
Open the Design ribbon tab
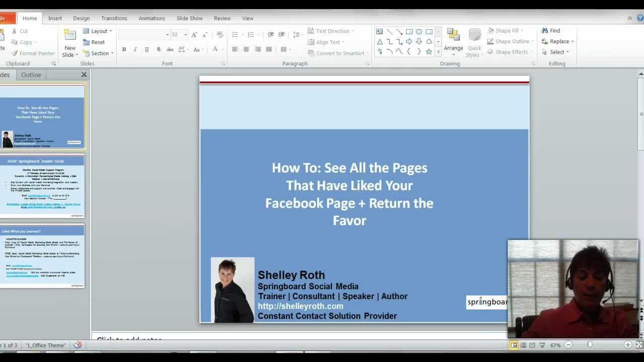point(82,18)
